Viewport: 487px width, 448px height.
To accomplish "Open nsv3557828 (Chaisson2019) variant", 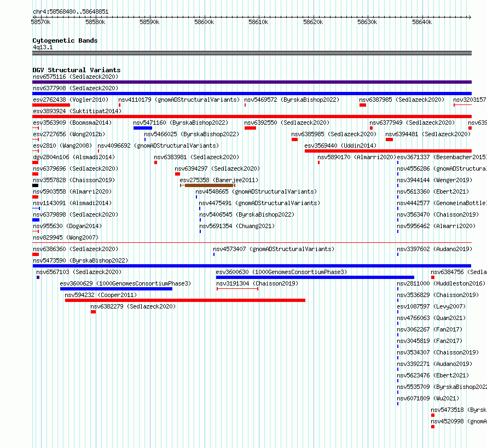I will (74, 180).
